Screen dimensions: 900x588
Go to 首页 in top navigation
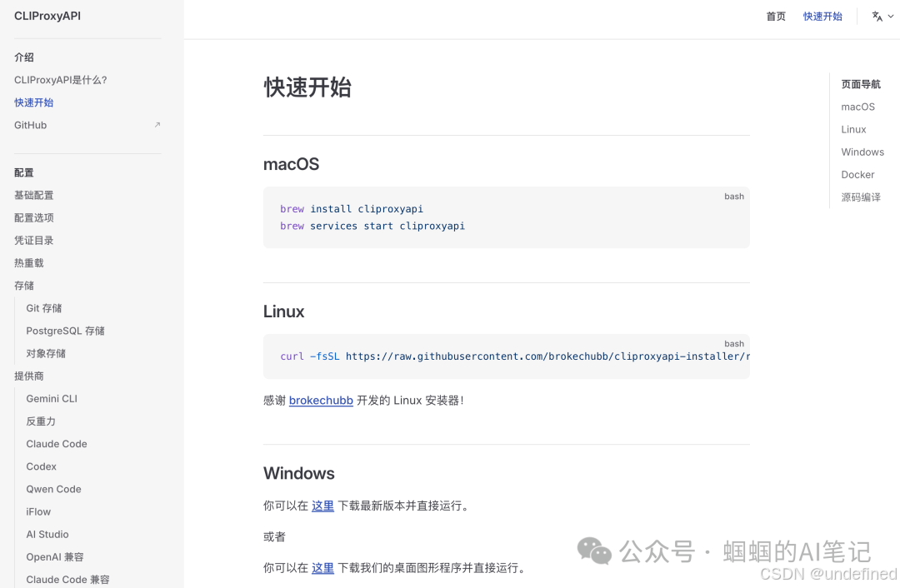tap(776, 16)
